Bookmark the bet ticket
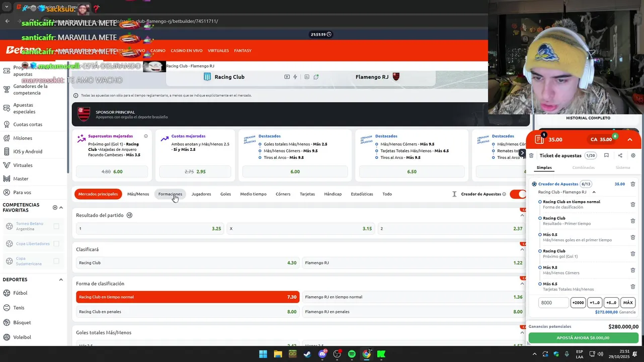Image resolution: width=644 pixels, height=362 pixels. click(606, 156)
